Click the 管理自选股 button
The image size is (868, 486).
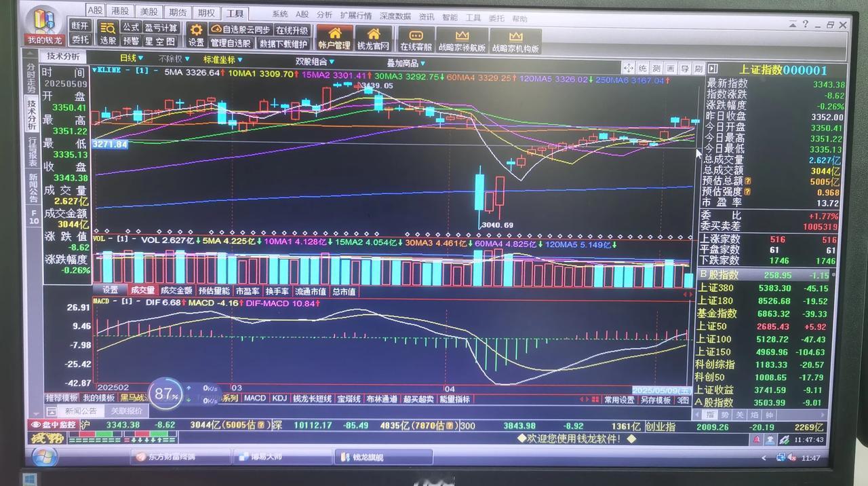pyautogui.click(x=231, y=43)
